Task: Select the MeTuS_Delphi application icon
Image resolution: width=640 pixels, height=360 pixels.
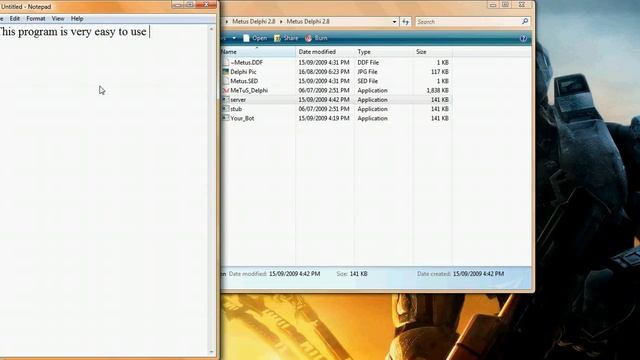Action: click(226, 90)
